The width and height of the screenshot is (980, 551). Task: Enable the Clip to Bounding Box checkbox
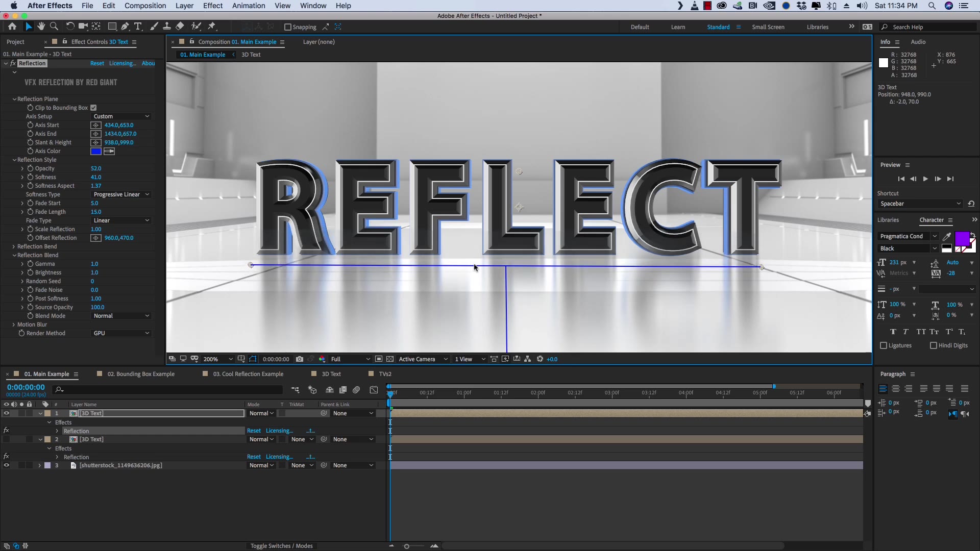pos(93,108)
